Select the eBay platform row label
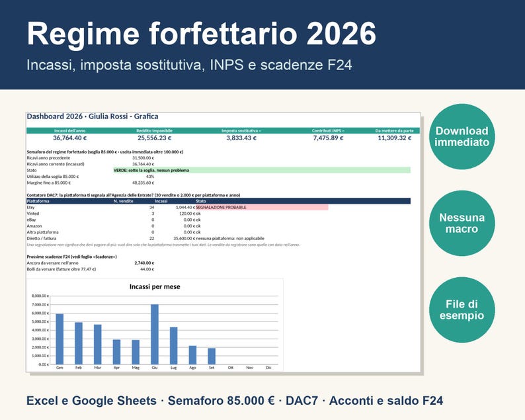525x420 pixels. click(31, 220)
